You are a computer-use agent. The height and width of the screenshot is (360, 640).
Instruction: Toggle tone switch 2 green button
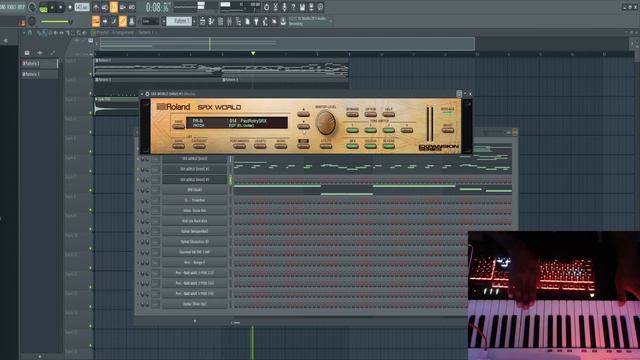coord(370,130)
